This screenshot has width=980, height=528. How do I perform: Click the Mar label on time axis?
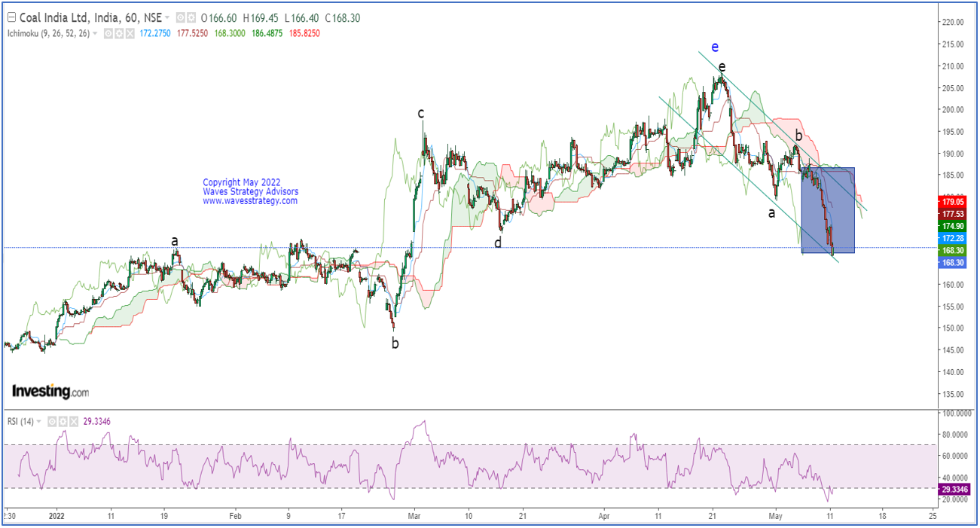(x=414, y=517)
